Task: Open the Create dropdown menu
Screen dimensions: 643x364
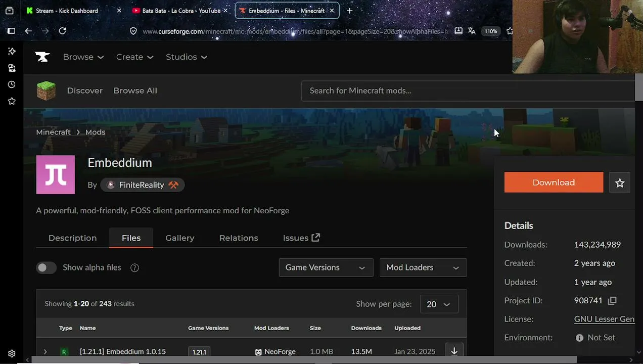Action: 134,57
